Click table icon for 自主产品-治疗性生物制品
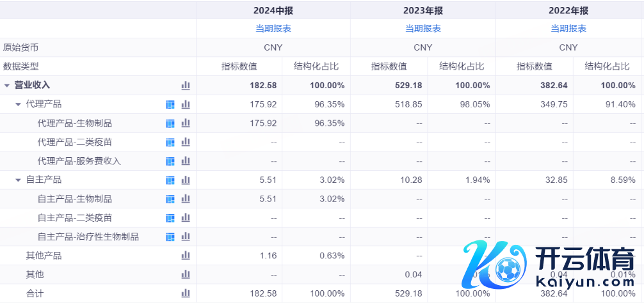The height and width of the screenshot is (303, 644). [x=170, y=237]
